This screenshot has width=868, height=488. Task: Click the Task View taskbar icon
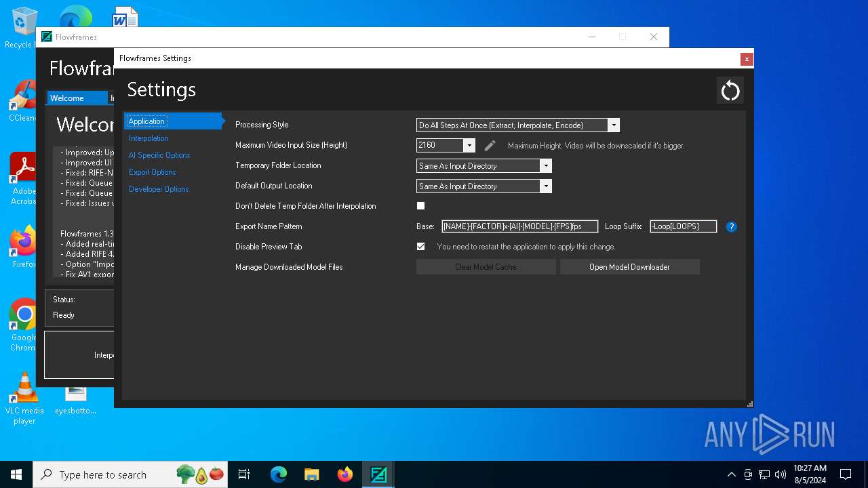coord(244,474)
